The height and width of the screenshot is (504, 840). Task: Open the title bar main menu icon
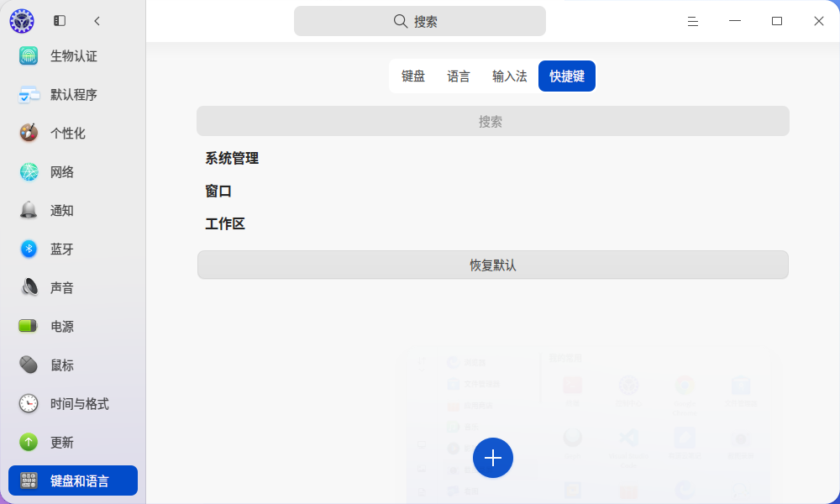(x=693, y=22)
